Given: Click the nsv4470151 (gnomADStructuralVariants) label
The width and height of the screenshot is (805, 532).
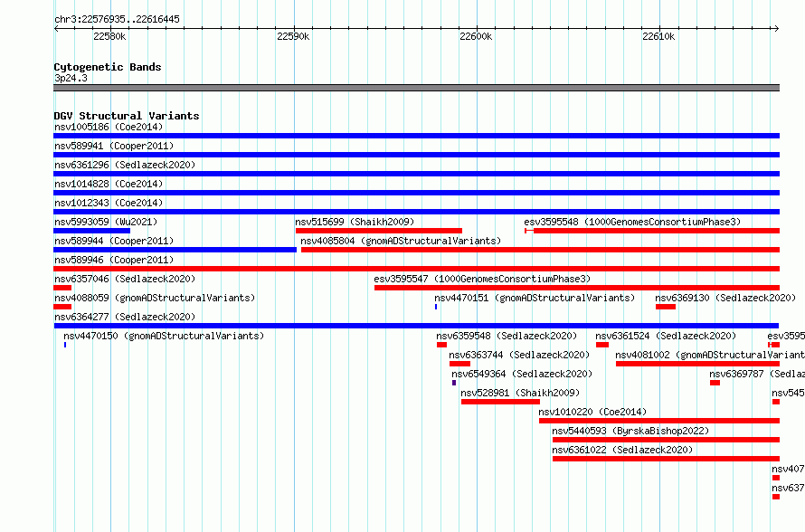Looking at the screenshot, I should pos(535,298).
